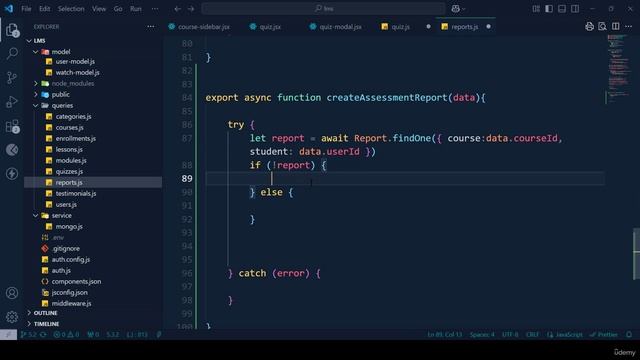Change the UTF-8 encoding setting
The height and width of the screenshot is (360, 640).
point(510,334)
